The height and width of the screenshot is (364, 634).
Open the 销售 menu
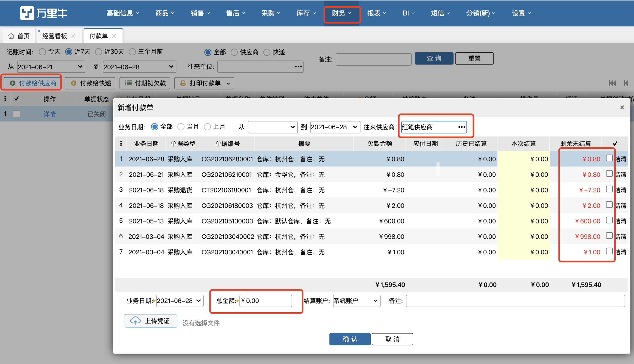pyautogui.click(x=200, y=13)
